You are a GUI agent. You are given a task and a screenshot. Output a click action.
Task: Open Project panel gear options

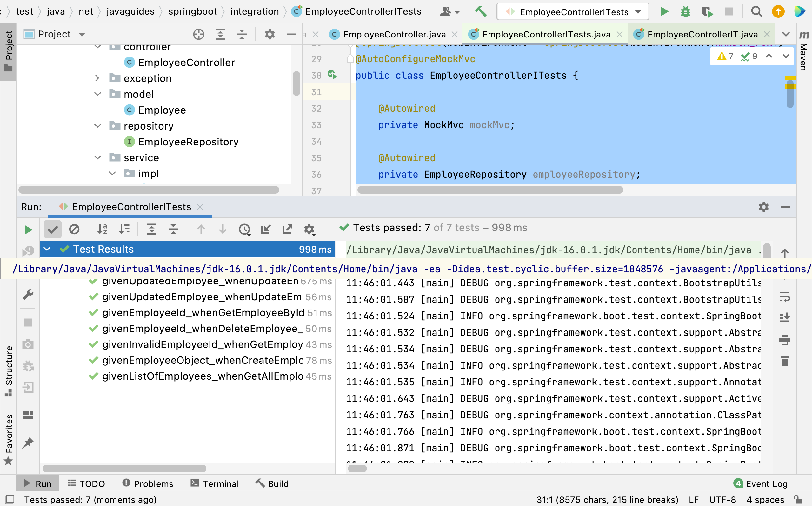[270, 34]
